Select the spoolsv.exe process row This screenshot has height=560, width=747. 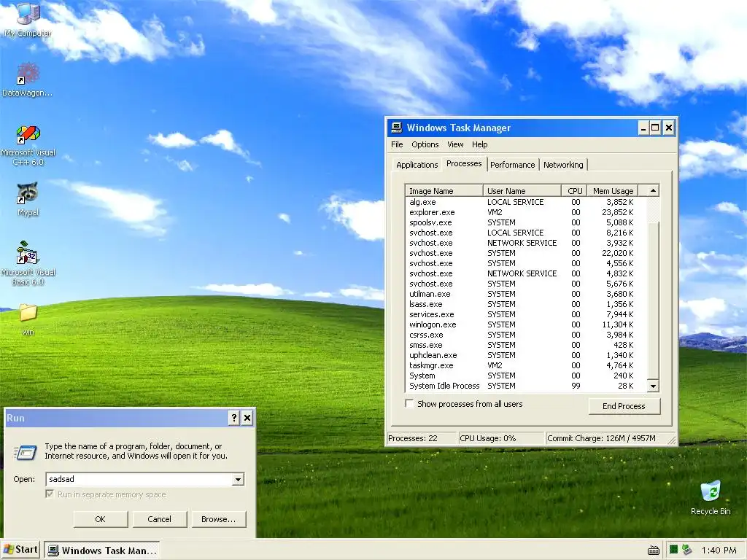526,222
